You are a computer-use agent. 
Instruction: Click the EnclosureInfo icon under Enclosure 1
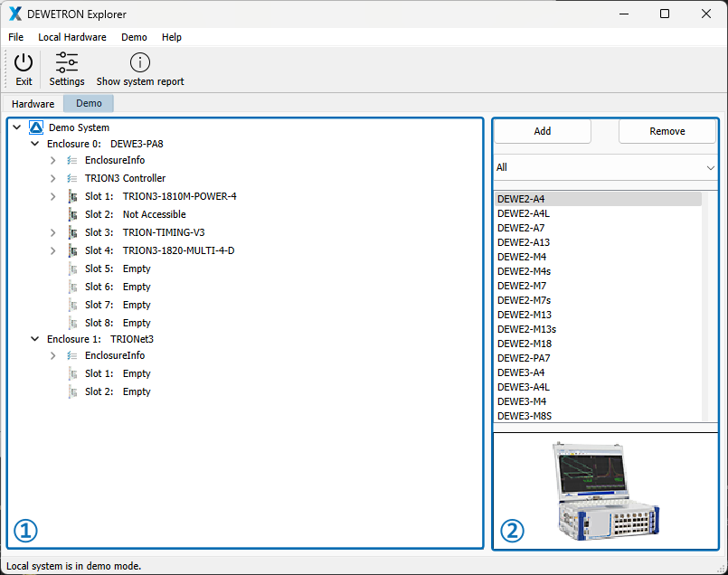[x=72, y=355]
